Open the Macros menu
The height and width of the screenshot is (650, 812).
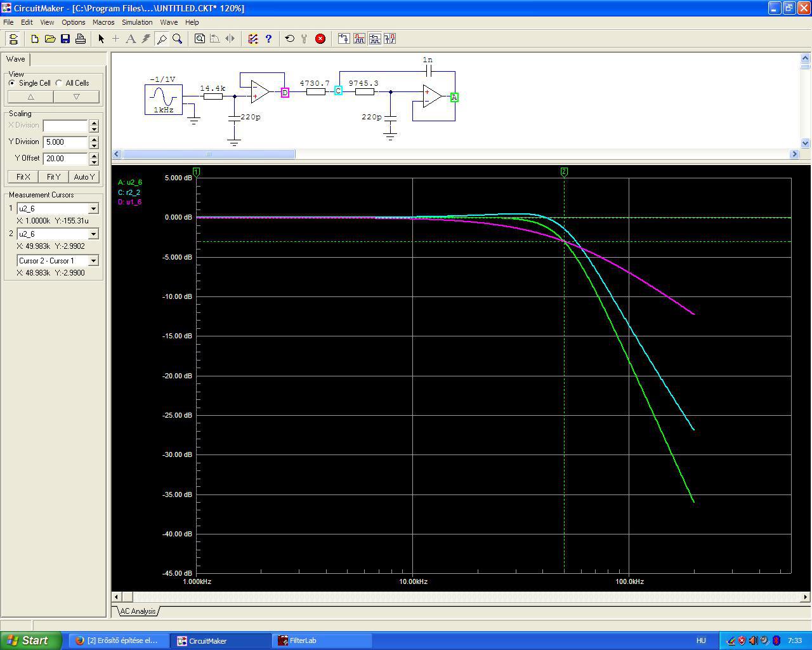click(103, 22)
